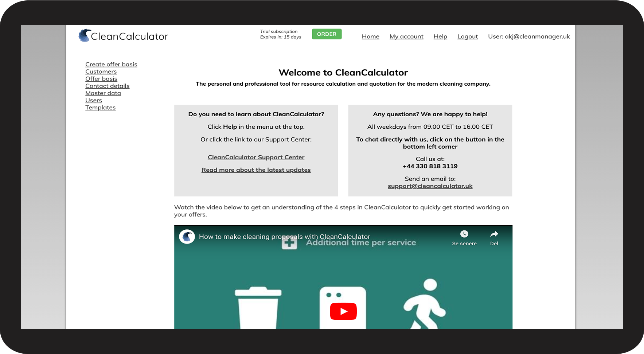This screenshot has height=354, width=644.
Task: Click 'Do you need to learn about CleanCalculator?' heading
Action: [256, 114]
